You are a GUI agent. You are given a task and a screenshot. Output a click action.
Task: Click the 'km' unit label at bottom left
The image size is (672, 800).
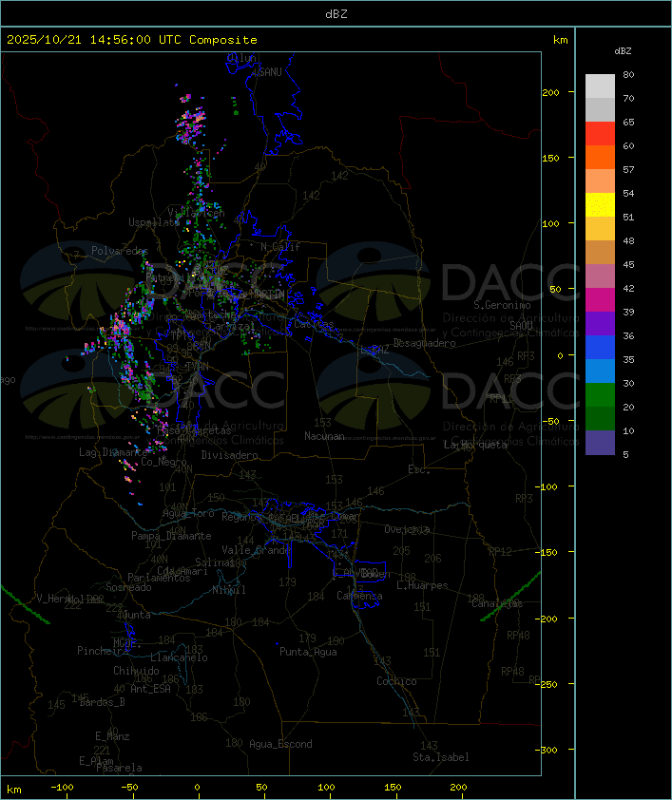(13, 790)
